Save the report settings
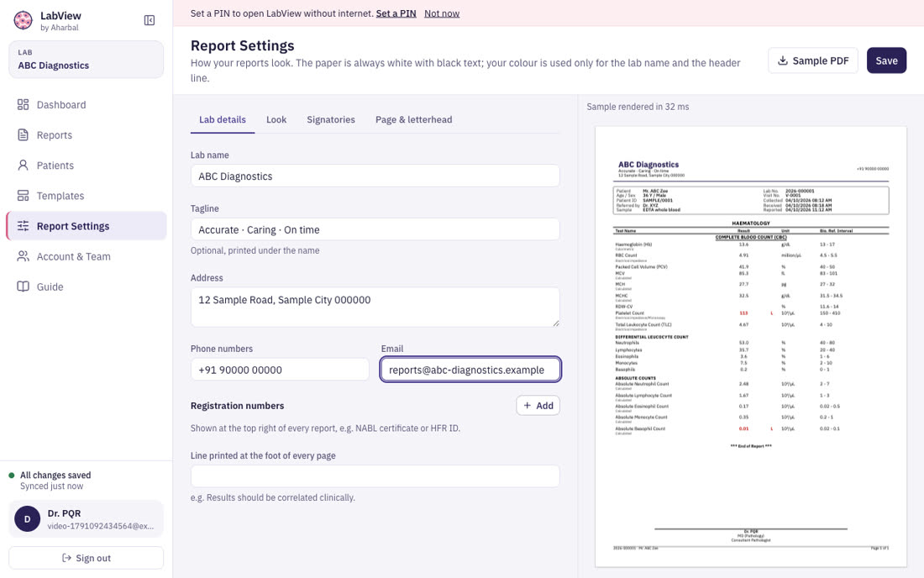 (886, 60)
